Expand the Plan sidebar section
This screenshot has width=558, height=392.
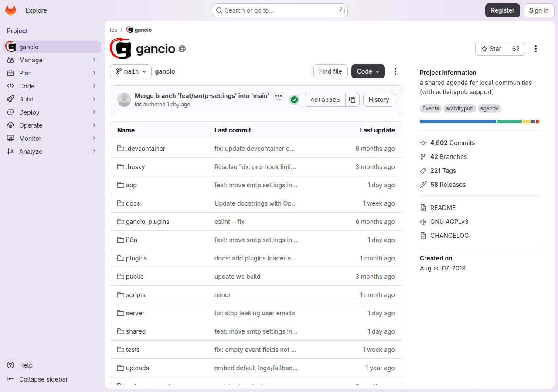52,73
